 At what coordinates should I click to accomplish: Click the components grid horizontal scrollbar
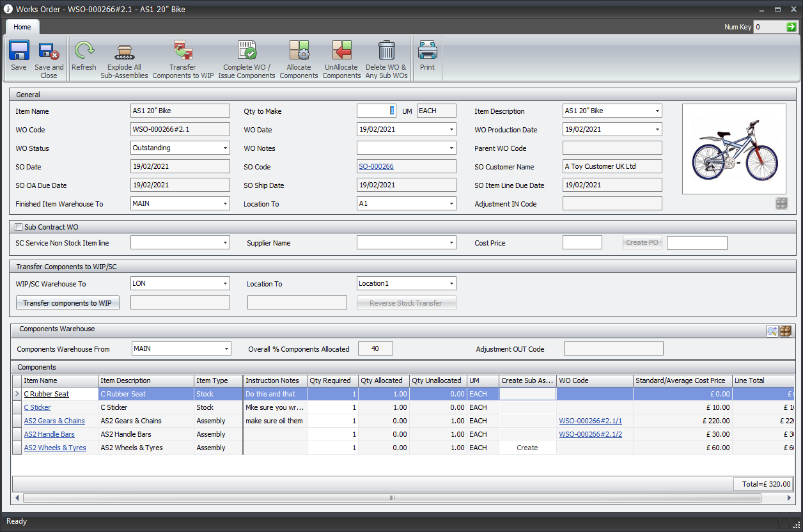pos(393,497)
